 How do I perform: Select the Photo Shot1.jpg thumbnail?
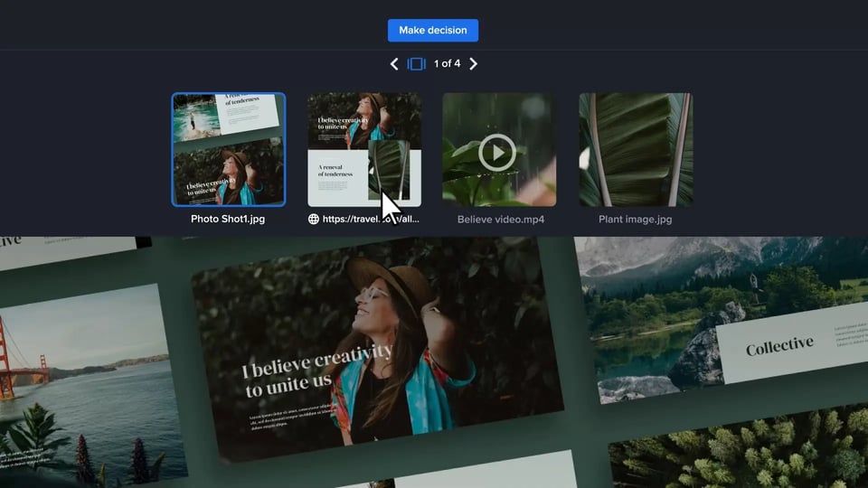[228, 149]
